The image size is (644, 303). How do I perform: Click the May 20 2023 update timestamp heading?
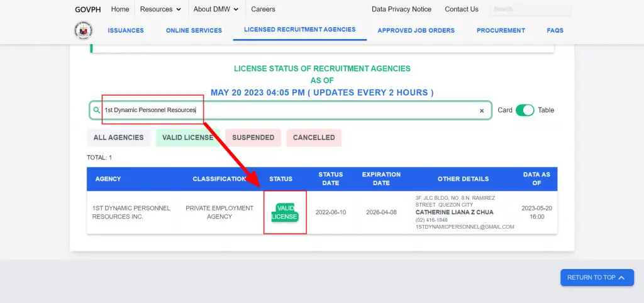[x=322, y=93]
